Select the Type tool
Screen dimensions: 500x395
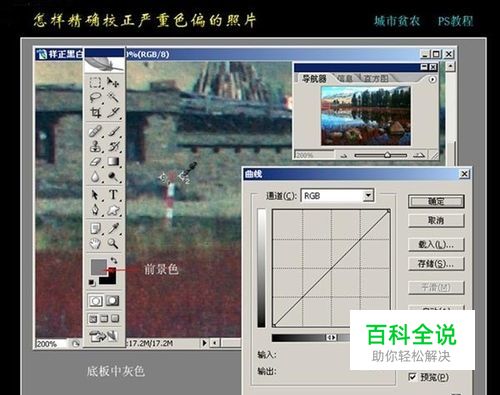pyautogui.click(x=113, y=195)
